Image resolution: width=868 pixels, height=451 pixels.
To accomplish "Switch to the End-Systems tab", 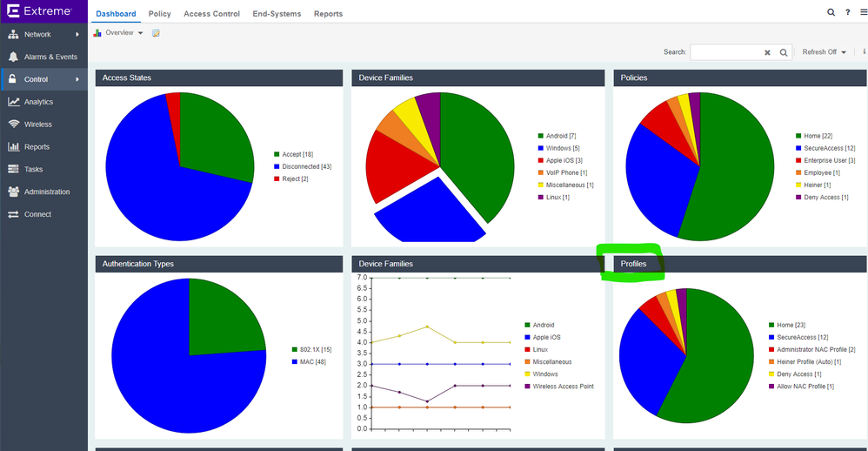I will point(277,14).
